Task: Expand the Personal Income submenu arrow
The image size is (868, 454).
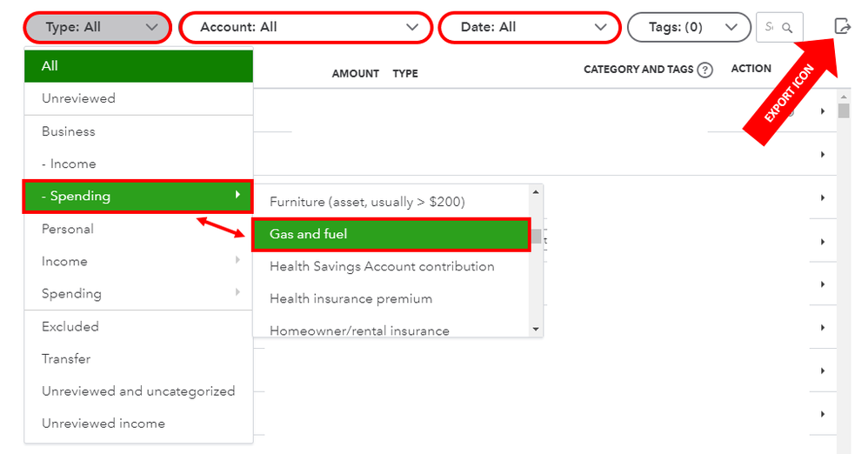Action: pyautogui.click(x=237, y=261)
